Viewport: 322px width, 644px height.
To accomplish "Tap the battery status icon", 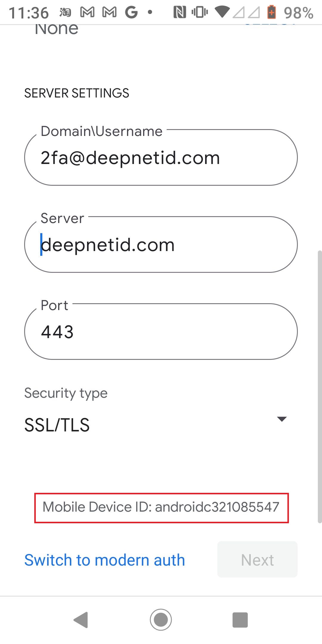I will point(271,13).
